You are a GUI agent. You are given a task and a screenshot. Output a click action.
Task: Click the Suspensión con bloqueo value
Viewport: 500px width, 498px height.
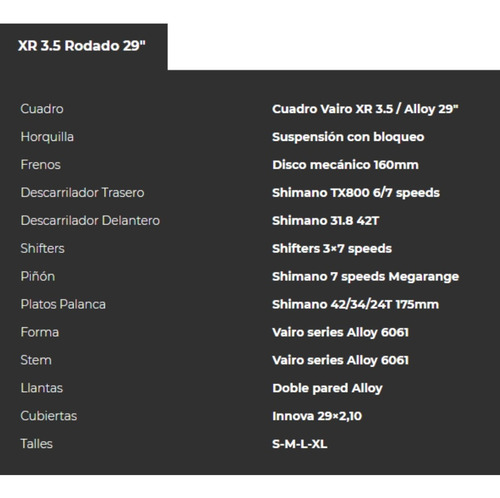pyautogui.click(x=348, y=137)
